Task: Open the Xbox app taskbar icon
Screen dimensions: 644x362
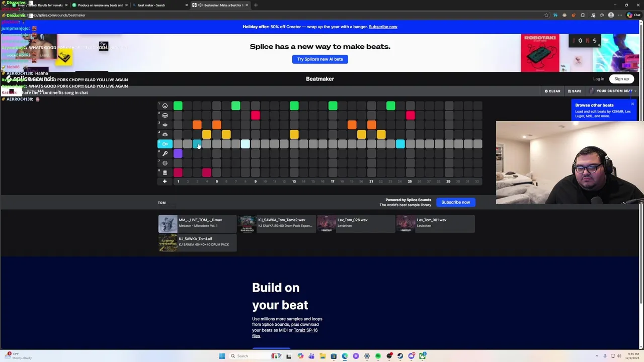Action: [x=422, y=356]
